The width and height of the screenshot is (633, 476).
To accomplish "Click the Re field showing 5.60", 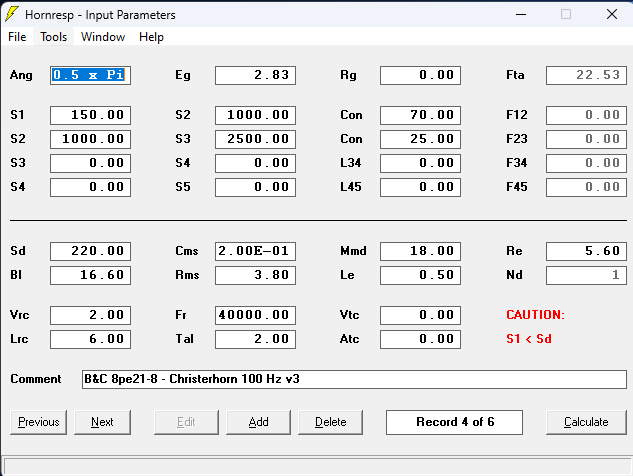I will pos(586,251).
